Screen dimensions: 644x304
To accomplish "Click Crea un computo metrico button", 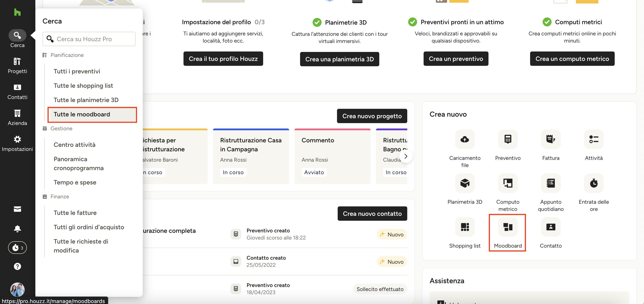I will [x=572, y=59].
